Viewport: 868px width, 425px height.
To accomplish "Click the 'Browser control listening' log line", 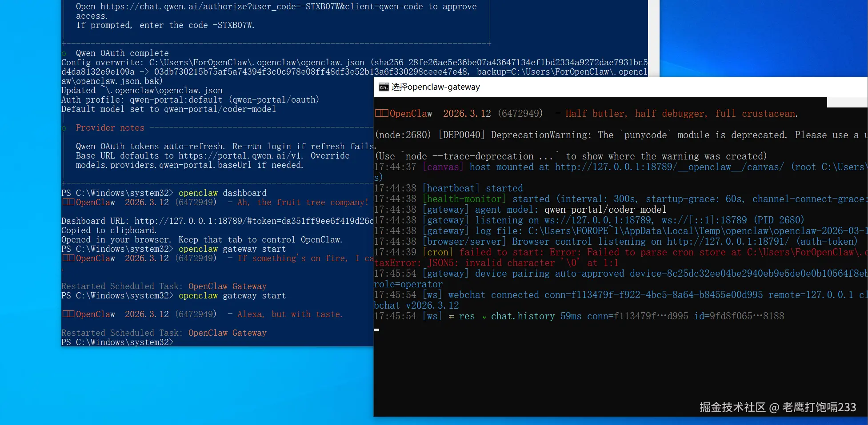I will 616,242.
